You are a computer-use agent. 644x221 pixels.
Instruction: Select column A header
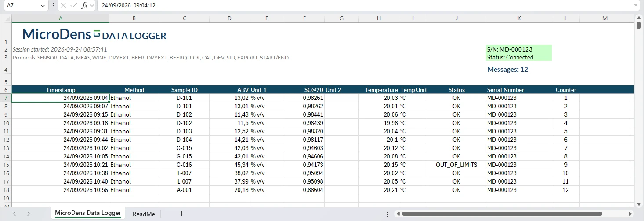(60, 18)
